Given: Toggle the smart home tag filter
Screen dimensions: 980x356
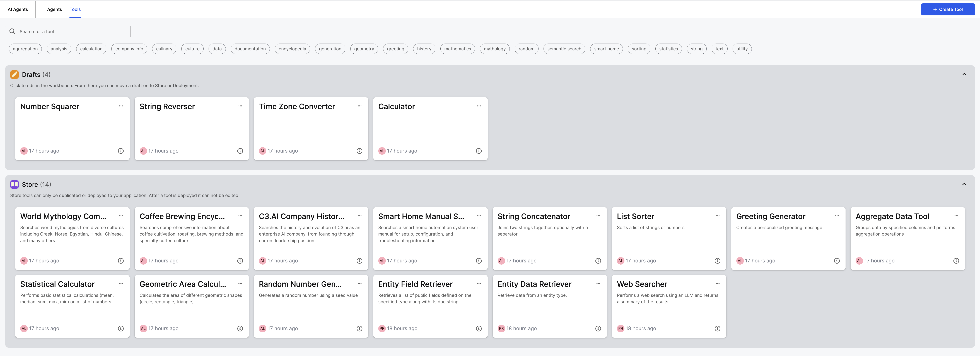Looking at the screenshot, I should [606, 49].
